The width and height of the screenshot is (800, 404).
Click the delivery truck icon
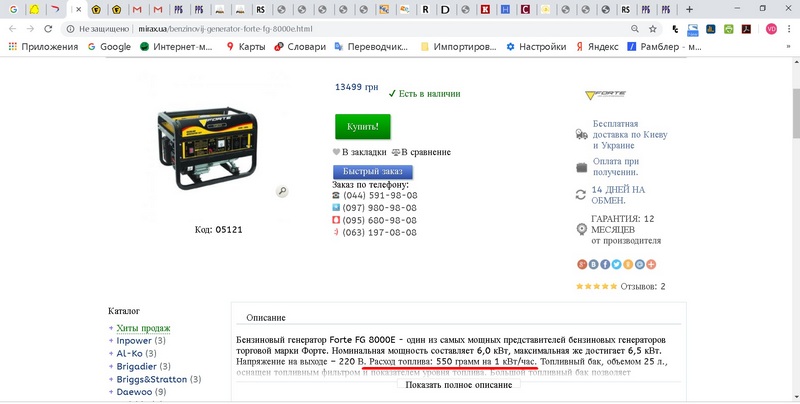click(582, 134)
